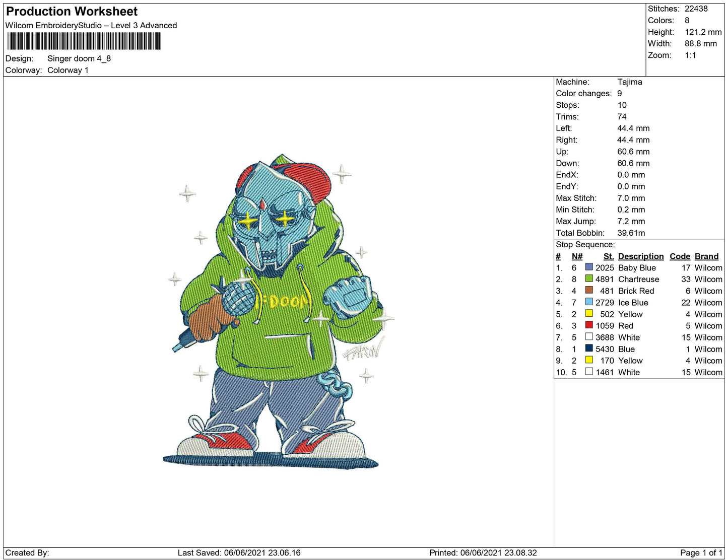
Task: Click the Min Stitch value "0.2 mm"
Action: (x=631, y=209)
